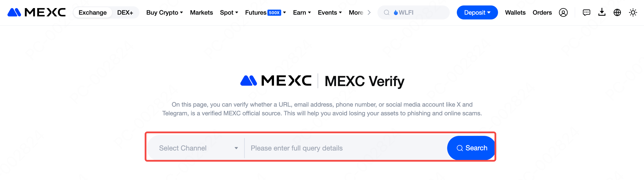Open the Buy Crypto dropdown menu

coord(164,12)
